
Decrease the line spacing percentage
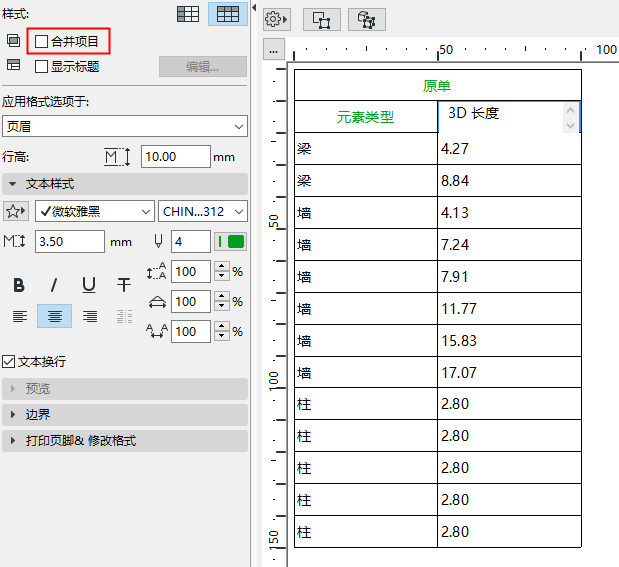(222, 276)
